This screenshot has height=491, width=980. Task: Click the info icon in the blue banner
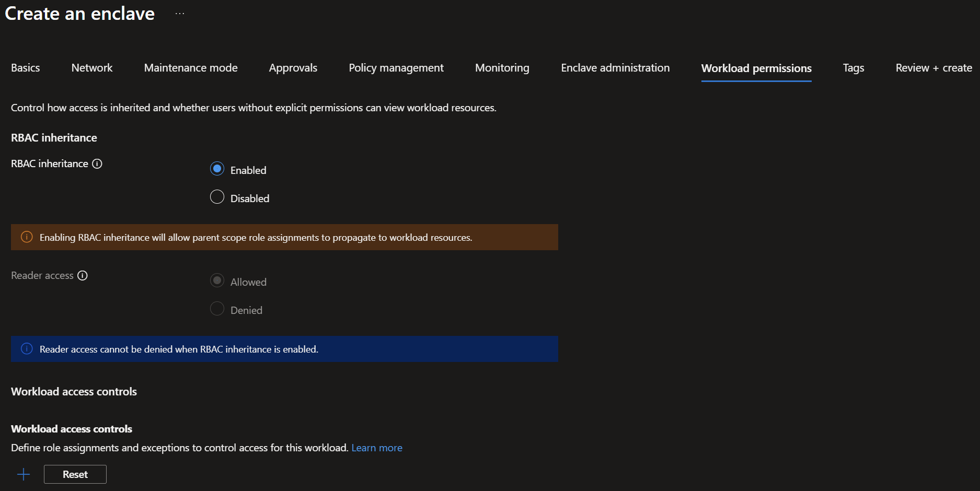tap(27, 349)
